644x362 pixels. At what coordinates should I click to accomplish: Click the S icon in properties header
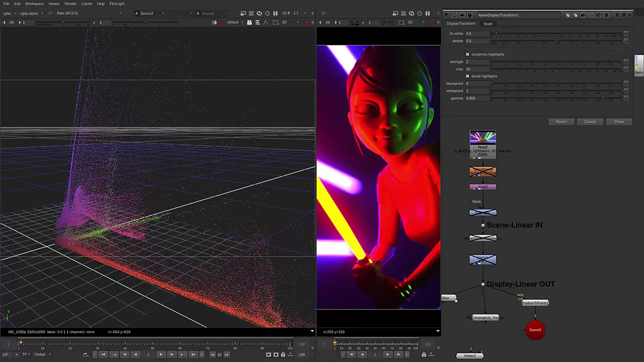pyautogui.click(x=606, y=15)
